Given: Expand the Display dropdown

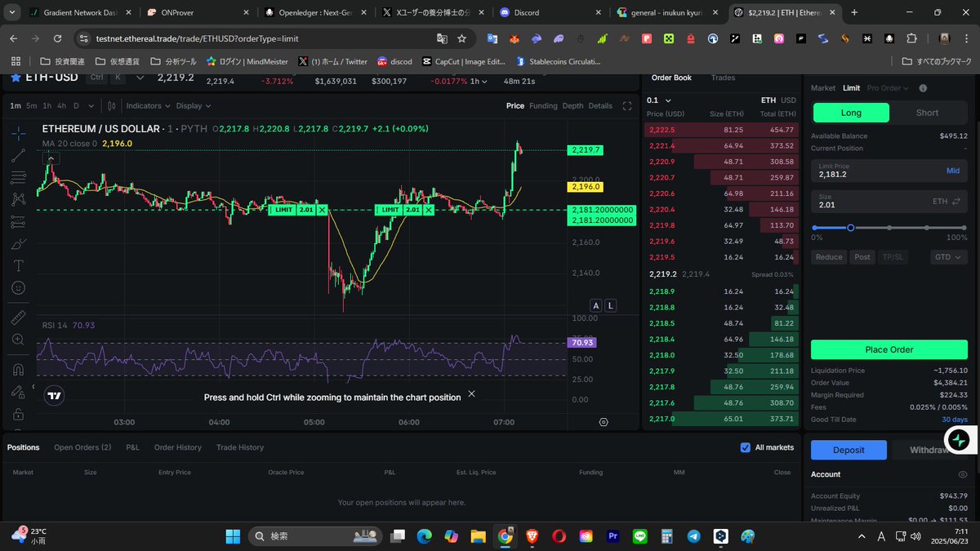Looking at the screenshot, I should point(194,105).
